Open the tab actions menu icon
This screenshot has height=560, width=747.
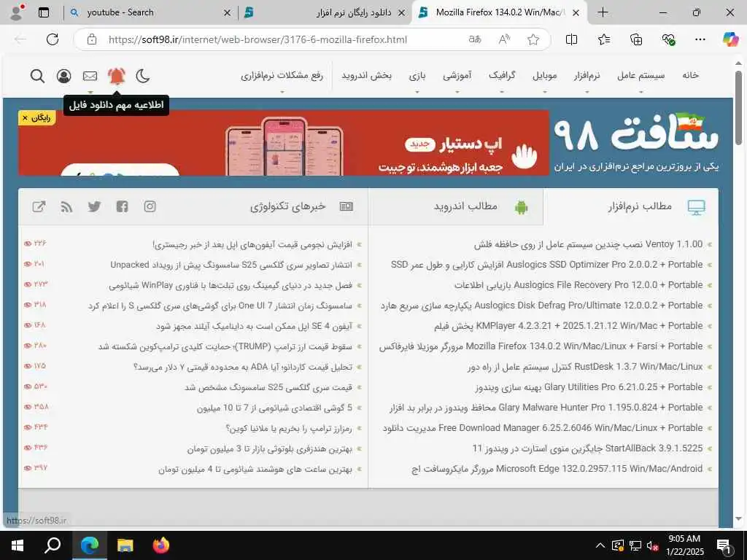pos(44,12)
